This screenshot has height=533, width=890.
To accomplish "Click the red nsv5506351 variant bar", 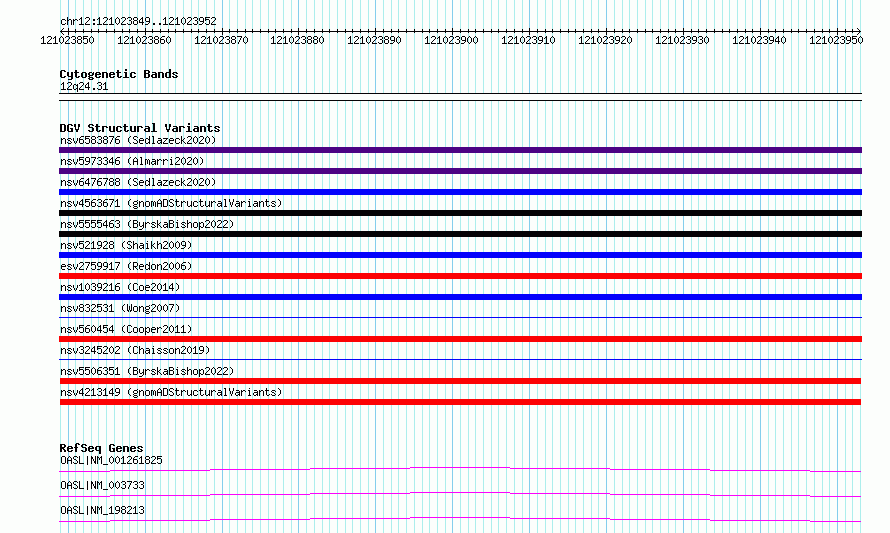I will click(460, 381).
